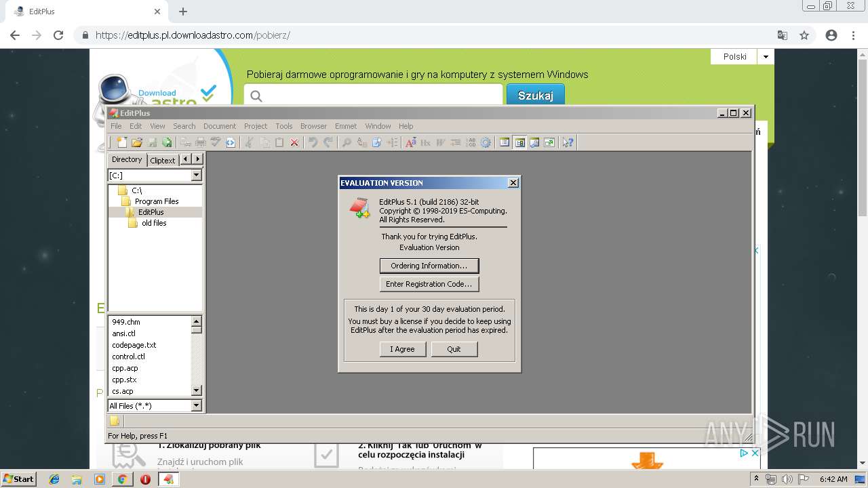Viewport: 868px width, 488px height.
Task: Click the Quit button
Action: click(x=454, y=349)
